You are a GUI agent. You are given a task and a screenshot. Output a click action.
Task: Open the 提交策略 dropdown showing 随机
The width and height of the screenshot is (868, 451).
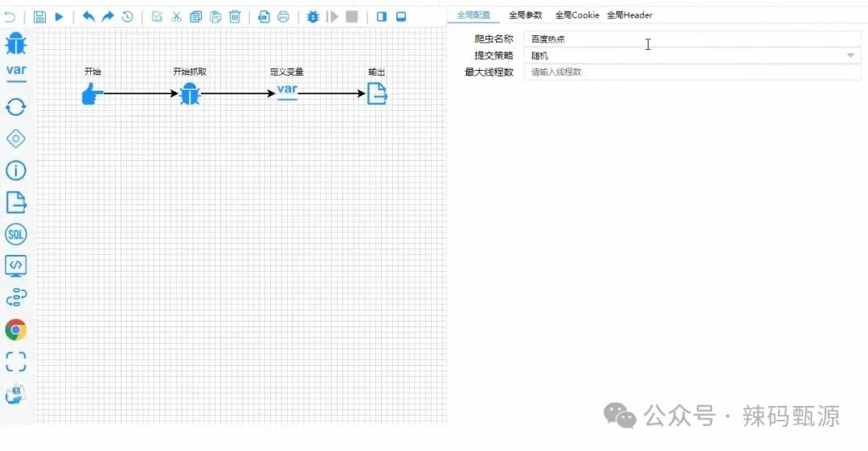[692, 55]
